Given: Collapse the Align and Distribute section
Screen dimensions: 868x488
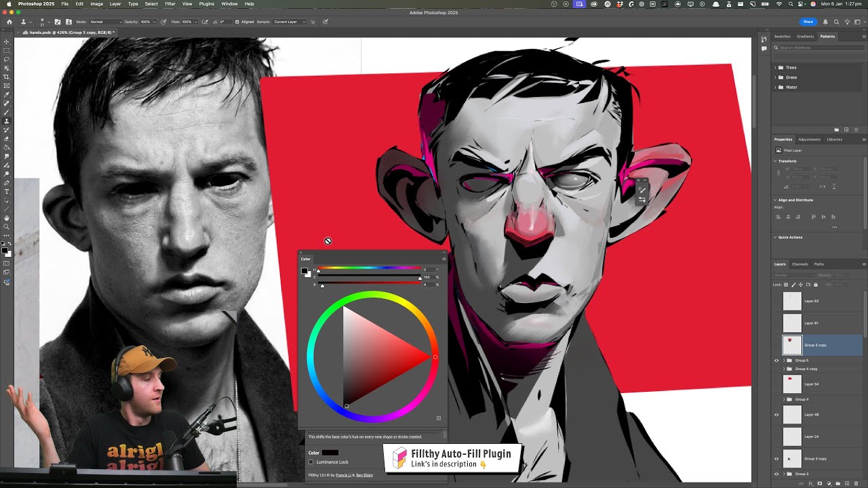Looking at the screenshot, I should pos(776,200).
